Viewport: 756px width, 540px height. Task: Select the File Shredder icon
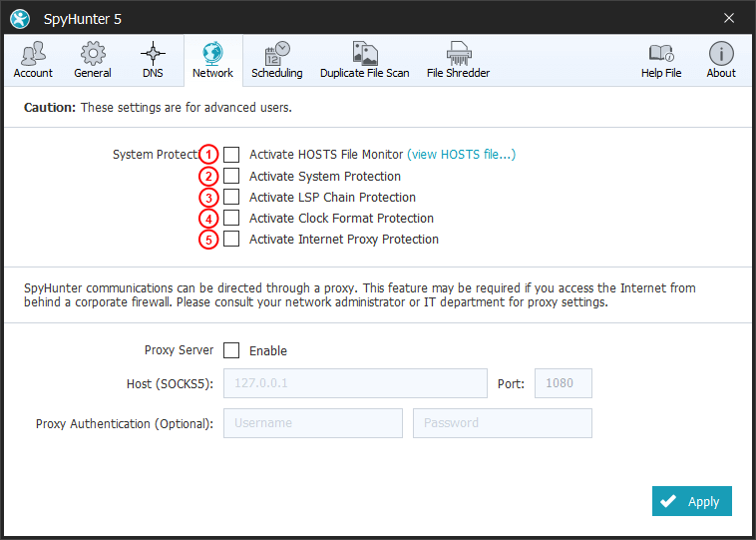click(x=458, y=54)
